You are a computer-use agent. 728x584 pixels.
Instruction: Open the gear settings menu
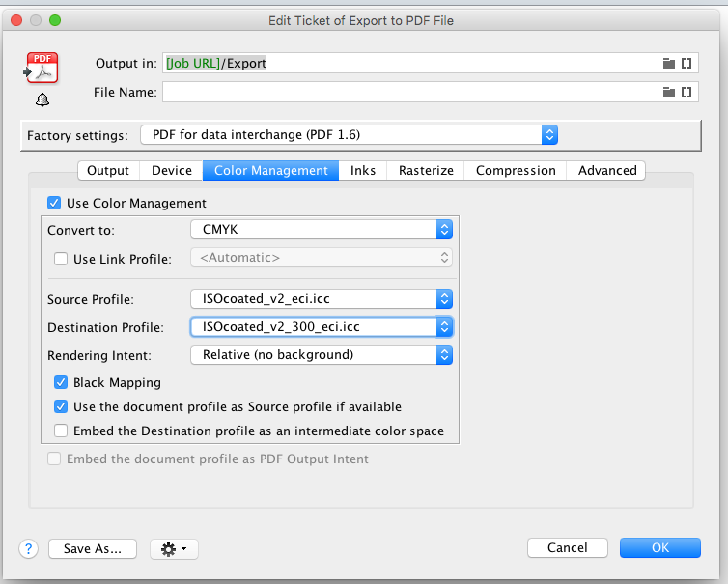coord(175,548)
